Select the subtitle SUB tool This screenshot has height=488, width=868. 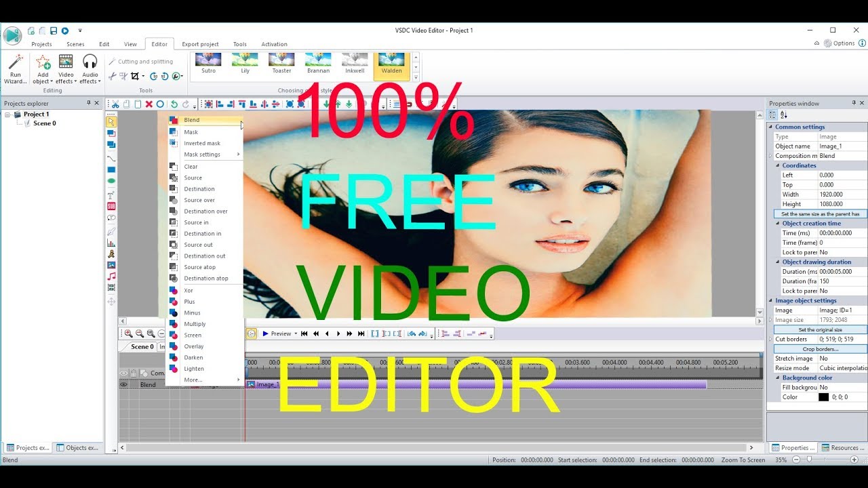click(111, 206)
